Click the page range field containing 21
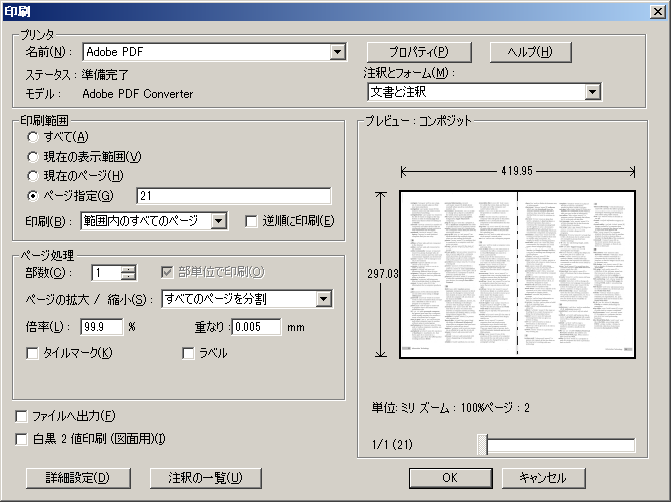The image size is (671, 502). click(232, 196)
